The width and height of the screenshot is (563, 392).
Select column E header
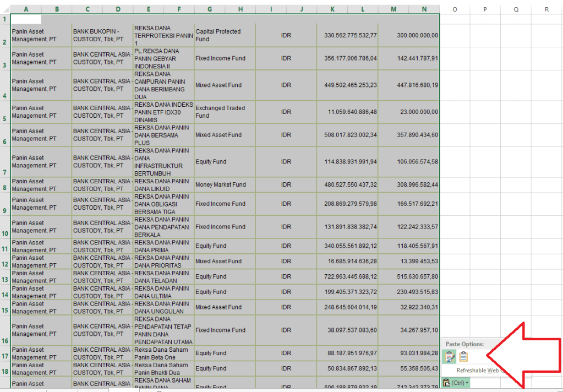tap(149, 9)
